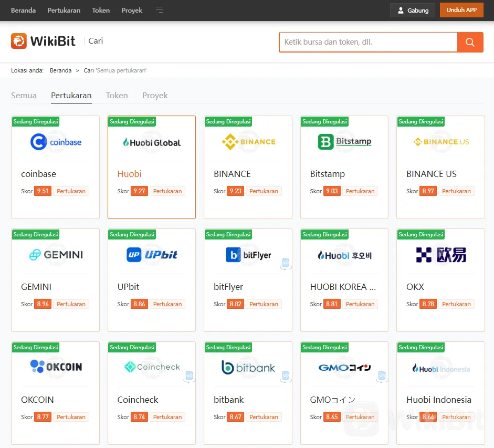The width and height of the screenshot is (494, 448).
Task: Click the 8.81 score on HUOBI KOREA
Action: pos(332,304)
